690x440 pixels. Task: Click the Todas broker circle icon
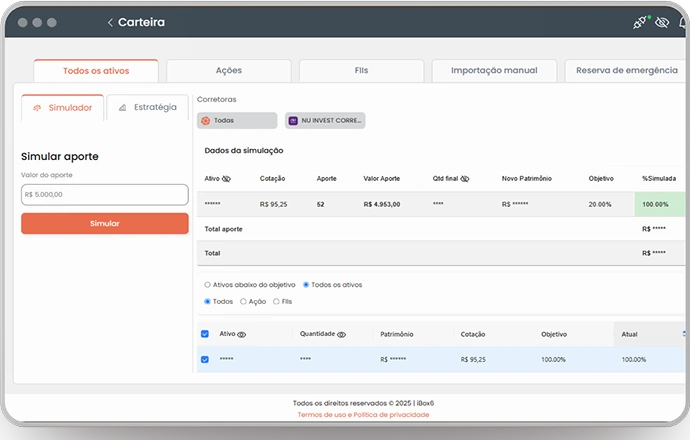click(x=206, y=121)
